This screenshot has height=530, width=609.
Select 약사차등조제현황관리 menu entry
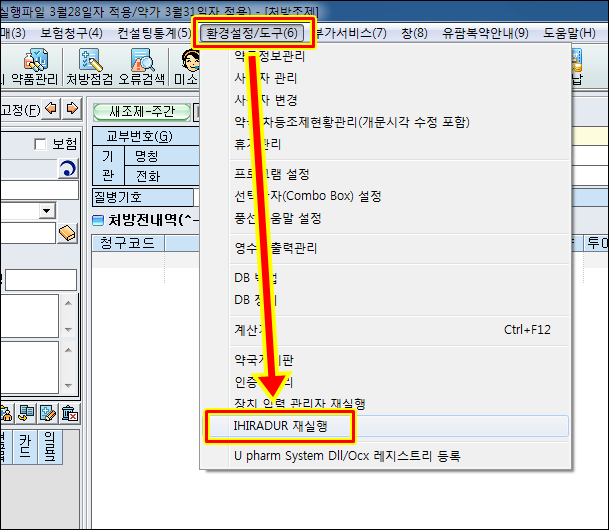click(385, 122)
